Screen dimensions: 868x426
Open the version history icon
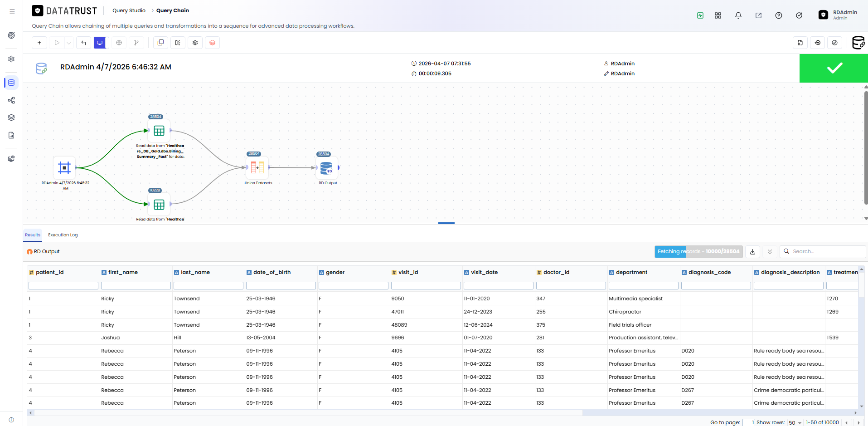(x=817, y=43)
